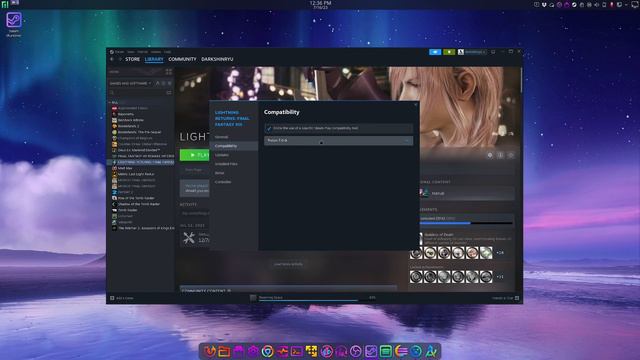The height and width of the screenshot is (360, 640).
Task: Click the Big Picture mode icon in header
Action: 493,52
